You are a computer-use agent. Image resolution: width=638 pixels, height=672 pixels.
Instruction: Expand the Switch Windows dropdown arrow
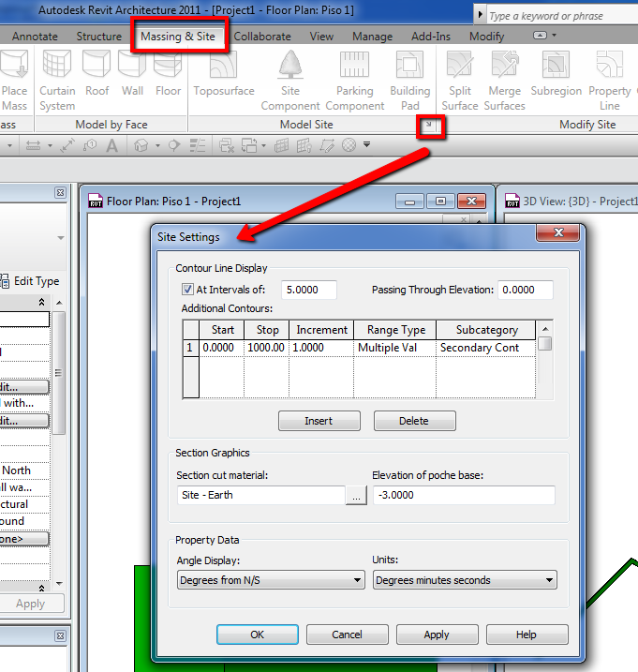tap(263, 146)
